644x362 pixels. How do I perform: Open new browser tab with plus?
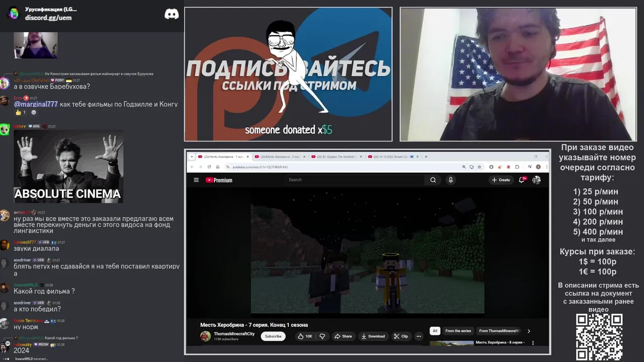tap(426, 156)
